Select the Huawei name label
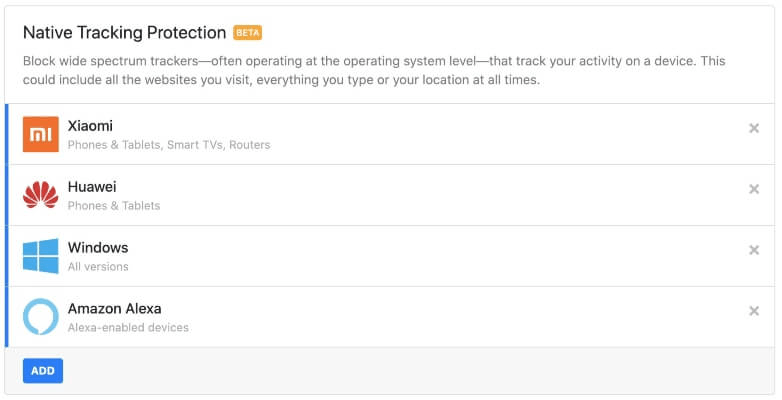 pos(92,187)
